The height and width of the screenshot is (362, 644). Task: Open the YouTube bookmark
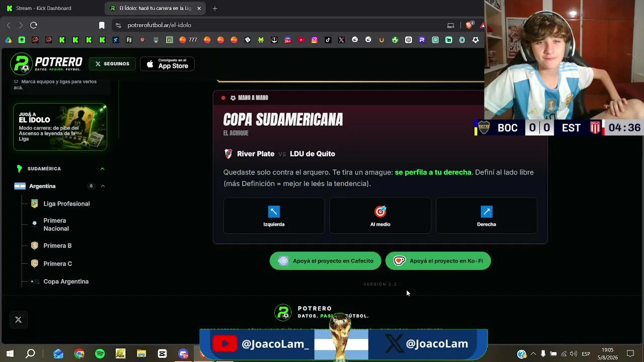pos(301,40)
